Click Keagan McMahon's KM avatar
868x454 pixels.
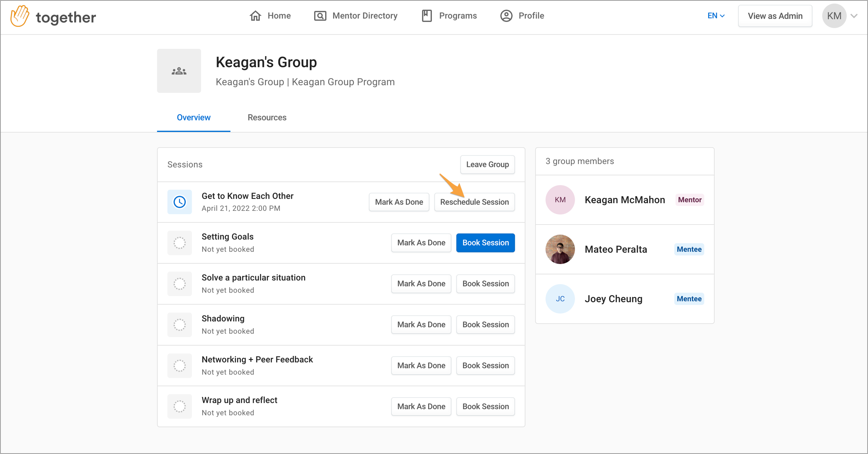pyautogui.click(x=560, y=200)
